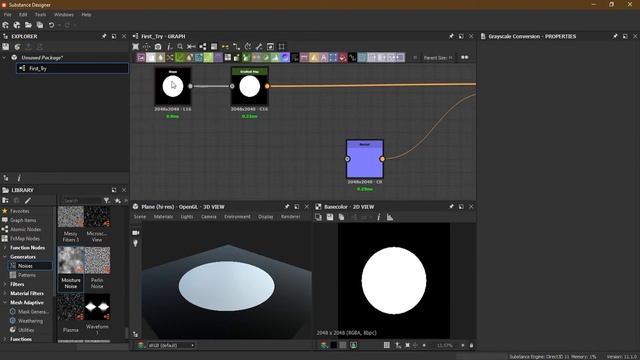640x360 pixels.
Task: Click the info icon in graph toolbar
Action: (169, 47)
